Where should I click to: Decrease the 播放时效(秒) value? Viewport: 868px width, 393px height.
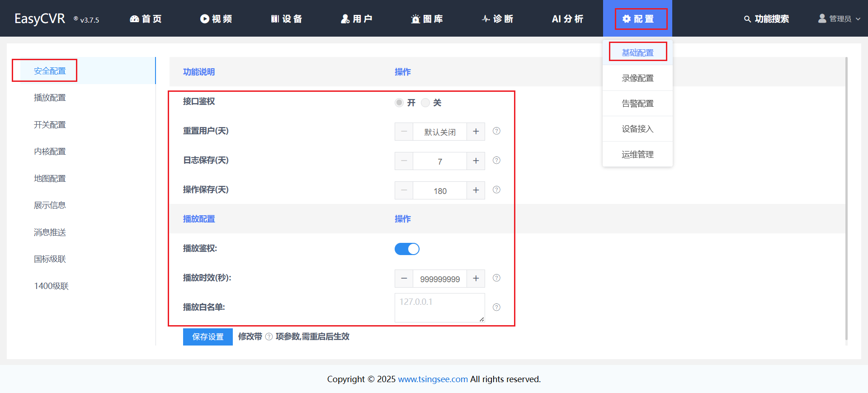pos(404,279)
